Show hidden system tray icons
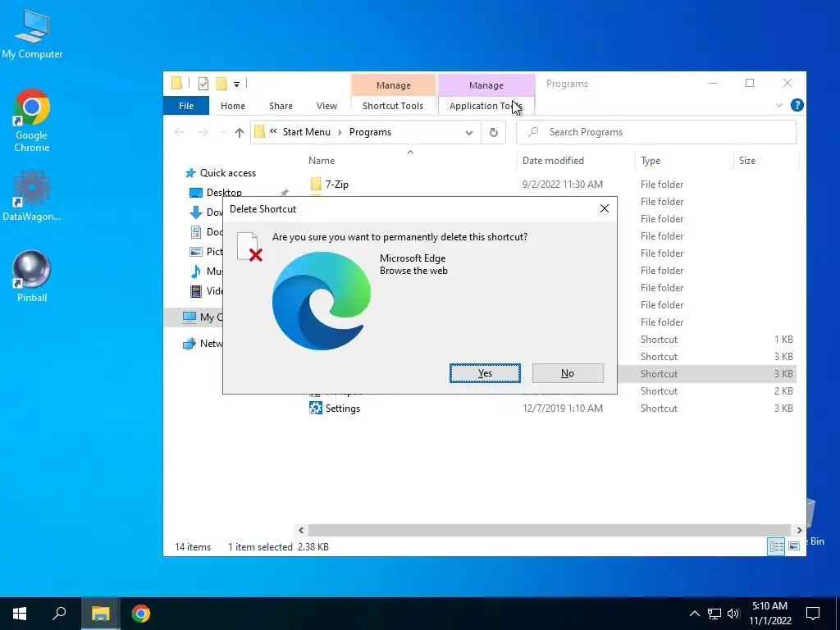 coord(694,614)
